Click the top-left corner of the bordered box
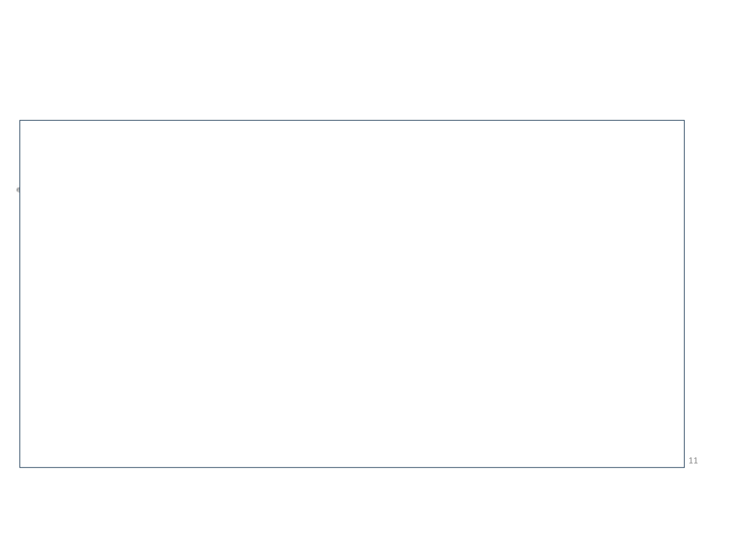 [x=20, y=121]
